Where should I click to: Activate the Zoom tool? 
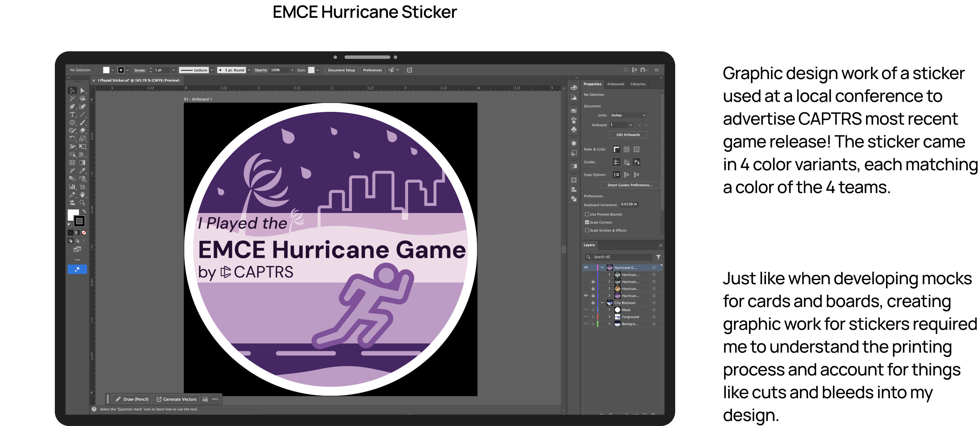(x=82, y=203)
